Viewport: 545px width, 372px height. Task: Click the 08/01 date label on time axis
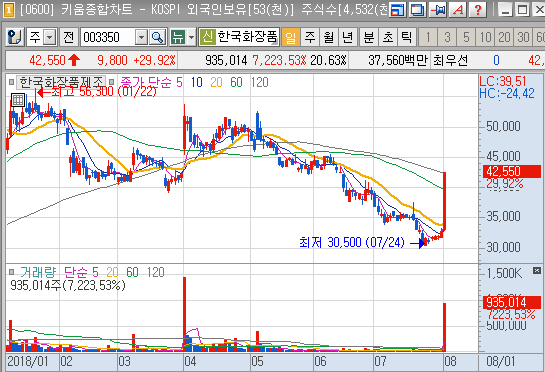(x=501, y=362)
